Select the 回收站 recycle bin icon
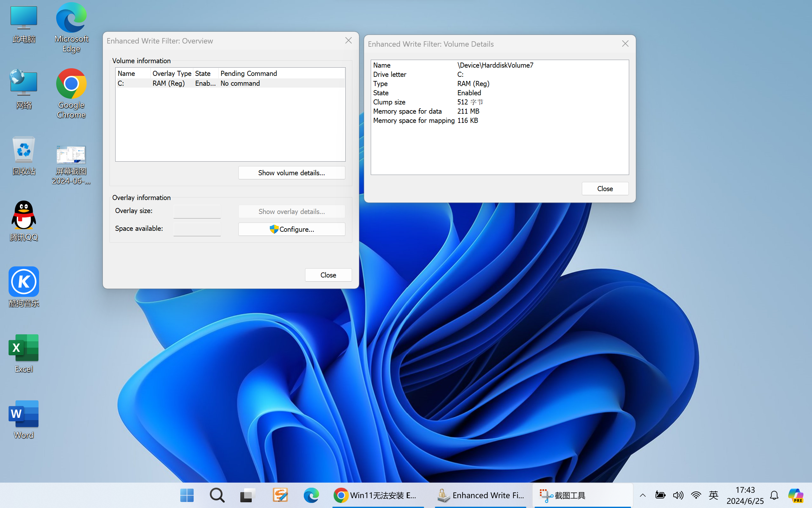 pyautogui.click(x=23, y=156)
